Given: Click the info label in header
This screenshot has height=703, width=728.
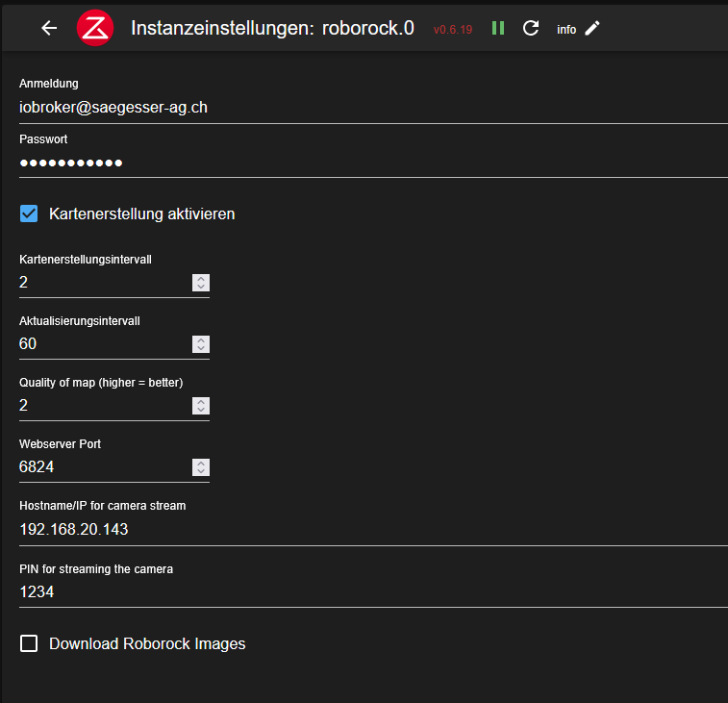Looking at the screenshot, I should (566, 30).
